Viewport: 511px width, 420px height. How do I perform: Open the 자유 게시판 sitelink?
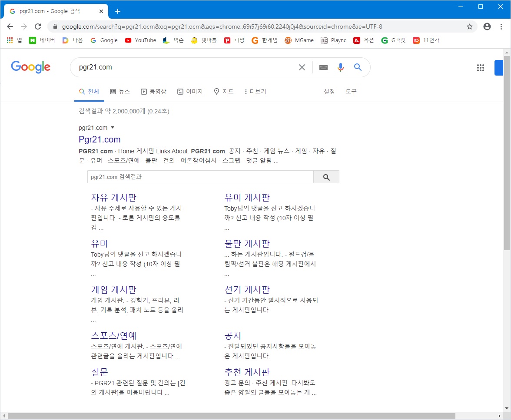click(x=113, y=198)
